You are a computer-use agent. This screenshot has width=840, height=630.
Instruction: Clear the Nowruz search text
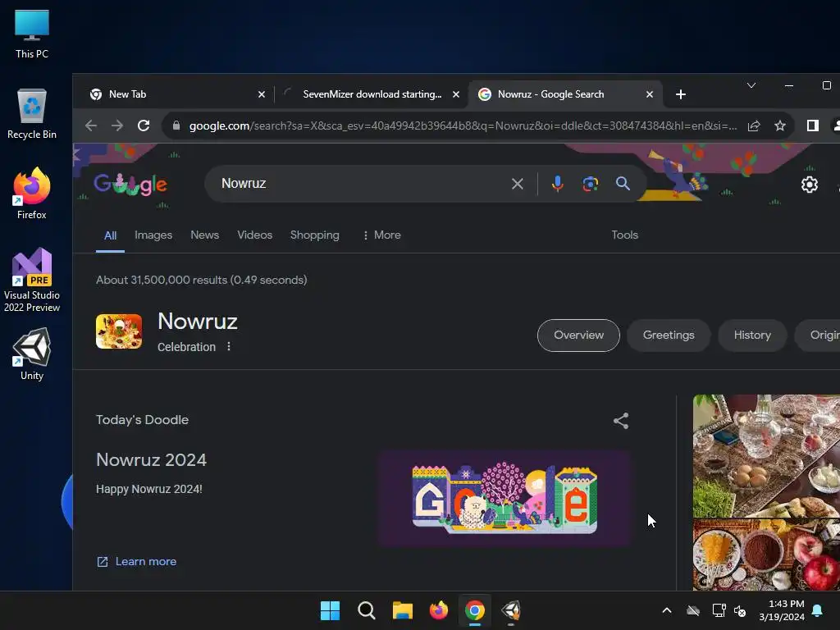(517, 184)
